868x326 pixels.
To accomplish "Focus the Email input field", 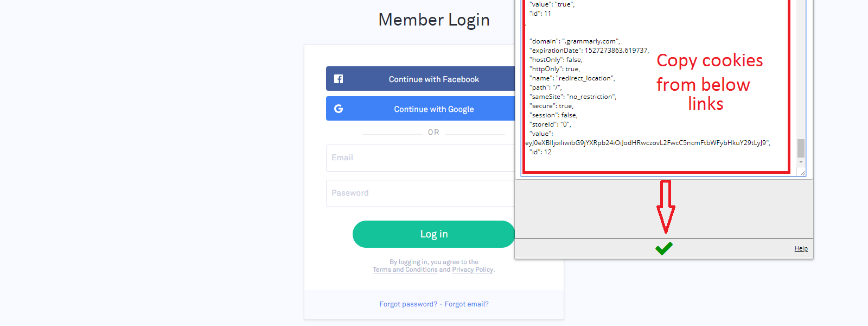I will point(420,158).
